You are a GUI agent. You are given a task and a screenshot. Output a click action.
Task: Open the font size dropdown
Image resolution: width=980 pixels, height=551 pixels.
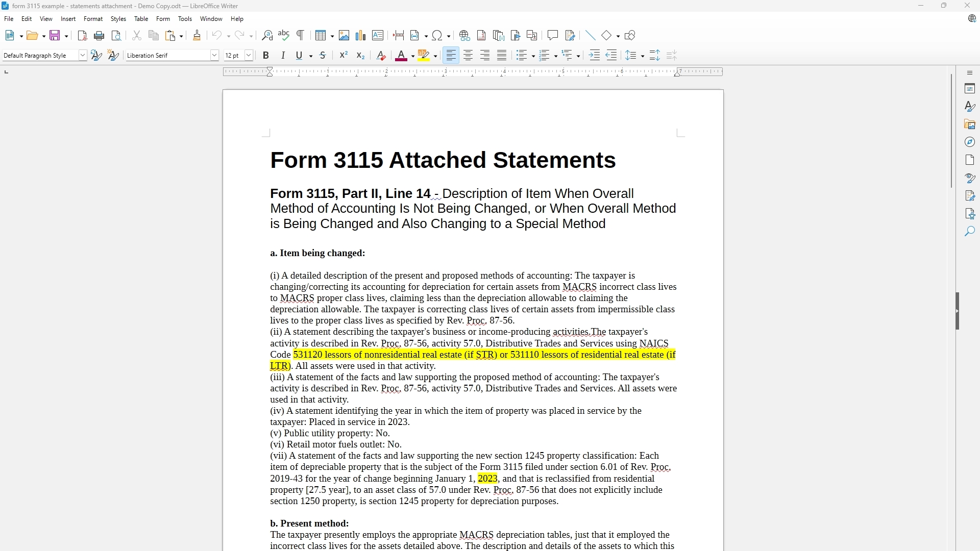249,56
